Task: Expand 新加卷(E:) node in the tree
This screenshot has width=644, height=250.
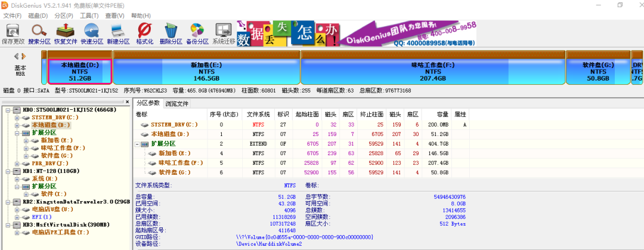Action: tap(26, 141)
